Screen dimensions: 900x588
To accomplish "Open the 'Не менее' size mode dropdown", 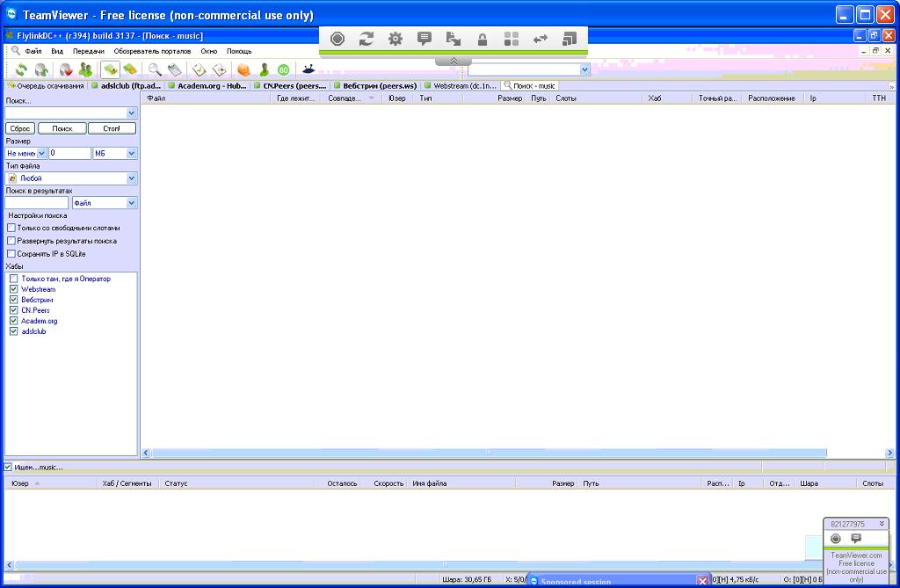I will [x=41, y=153].
